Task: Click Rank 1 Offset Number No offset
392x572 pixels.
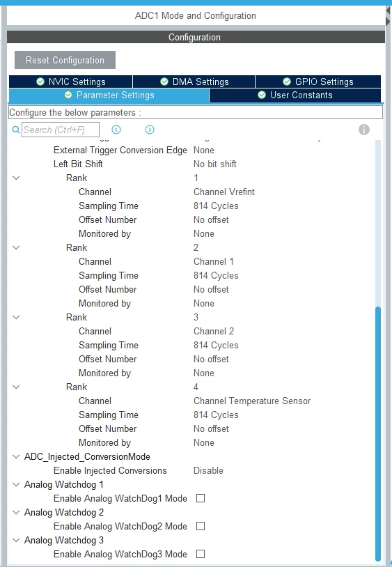Action: coord(211,219)
